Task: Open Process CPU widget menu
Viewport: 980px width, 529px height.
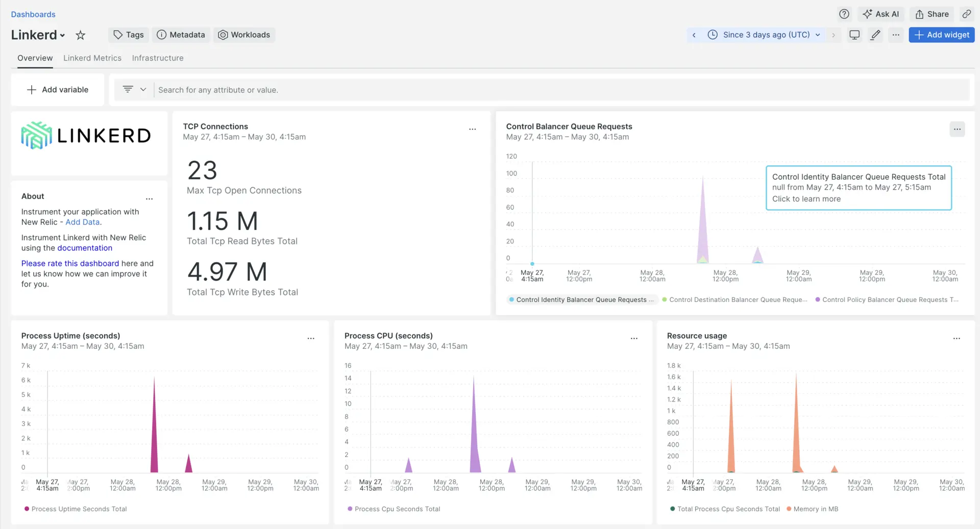Action: [x=634, y=338]
